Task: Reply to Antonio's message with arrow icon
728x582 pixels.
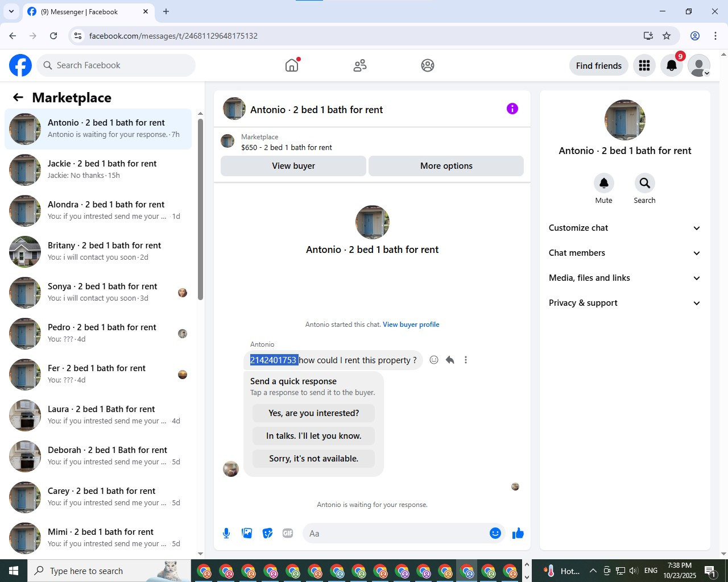Action: tap(450, 360)
